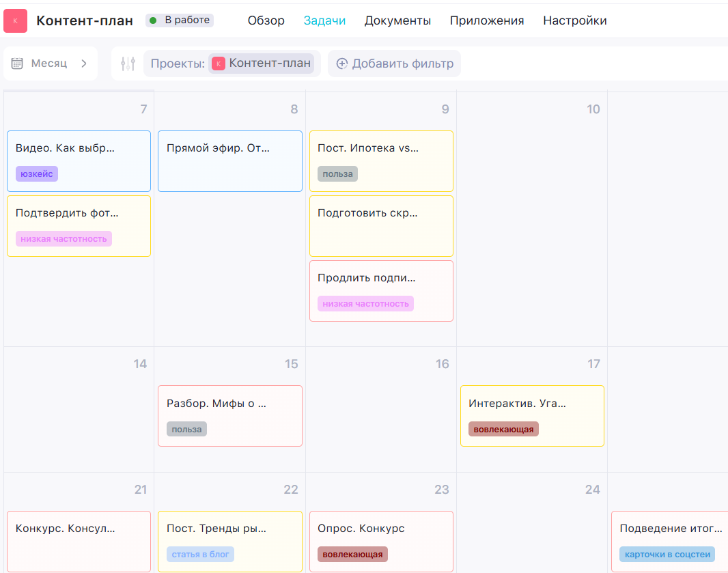Click the карточки в соцсети tag
728x573 pixels.
(x=667, y=555)
